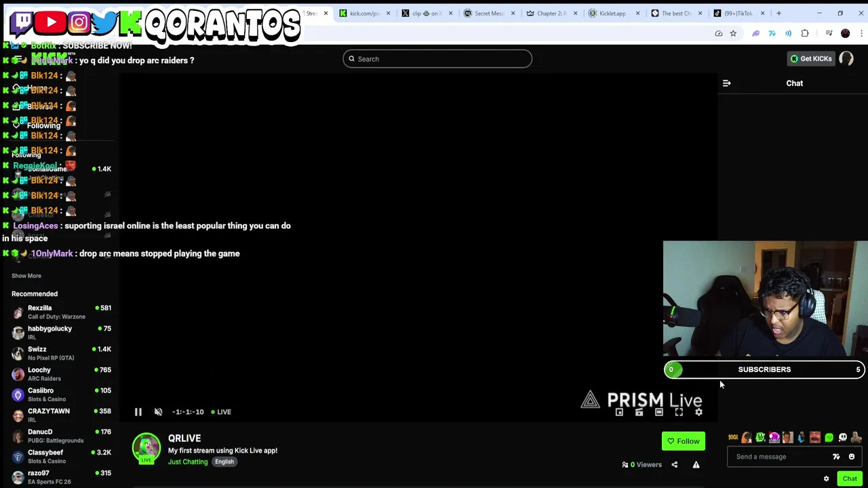Image resolution: width=868 pixels, height=488 pixels.
Task: Close the TikTok tab
Action: (x=762, y=14)
